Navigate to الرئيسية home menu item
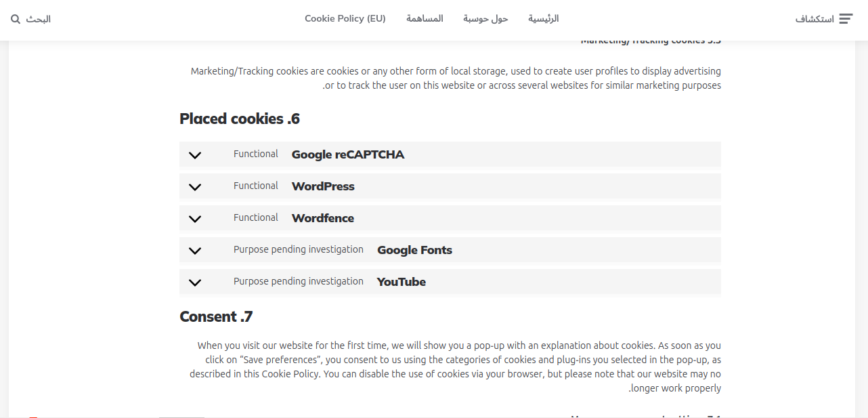The height and width of the screenshot is (418, 868). [x=544, y=19]
